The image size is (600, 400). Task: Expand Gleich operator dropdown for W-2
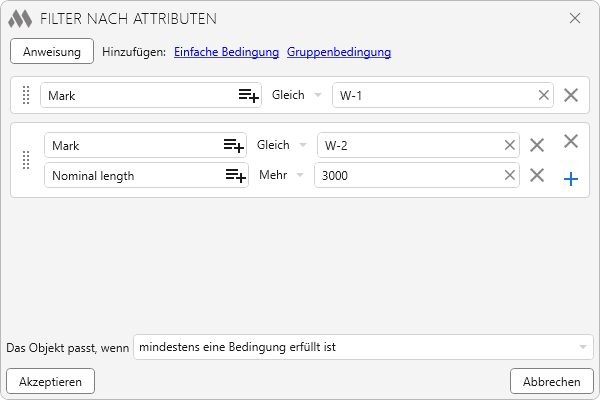click(282, 145)
